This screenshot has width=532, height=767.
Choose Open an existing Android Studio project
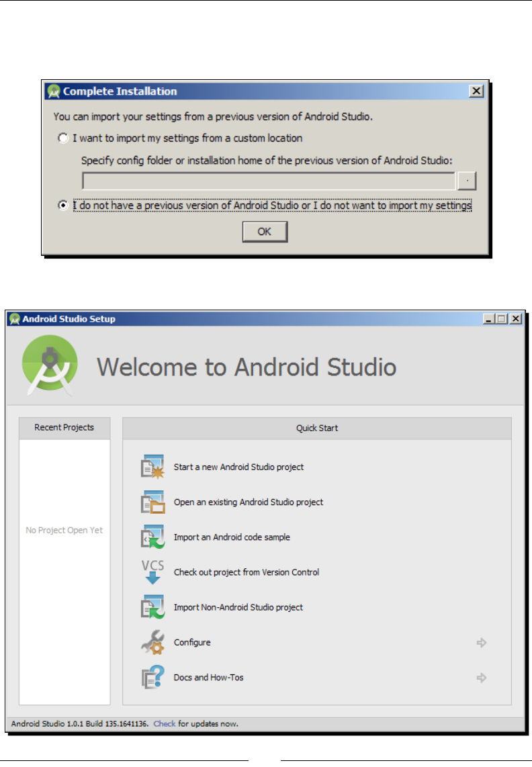(248, 502)
